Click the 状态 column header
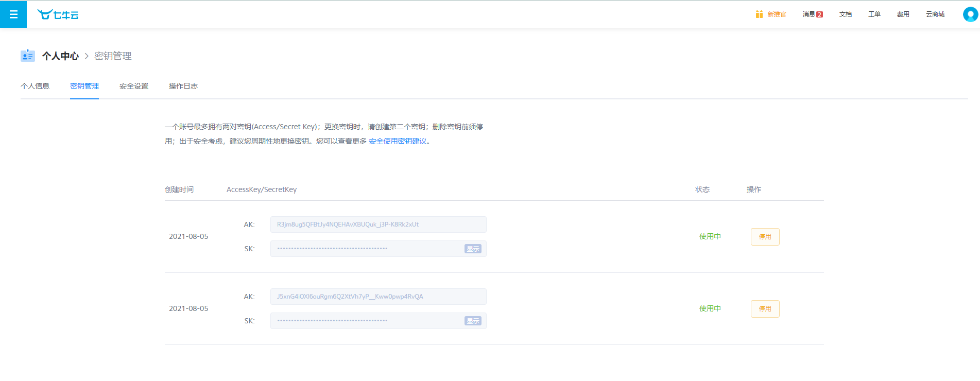 pyautogui.click(x=702, y=189)
